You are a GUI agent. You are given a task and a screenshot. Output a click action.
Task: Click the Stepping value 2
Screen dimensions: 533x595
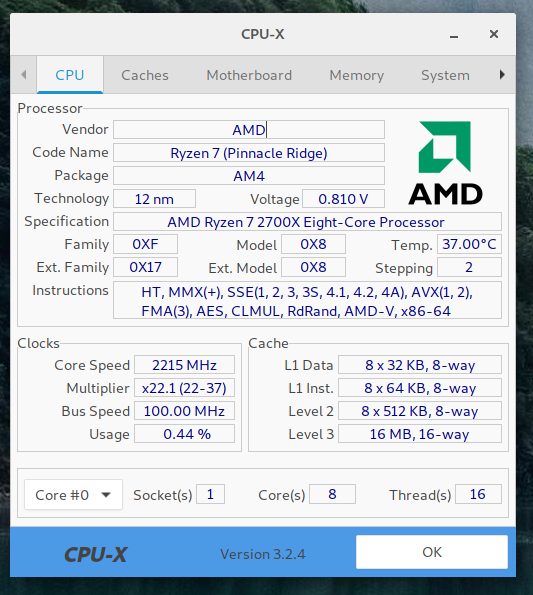pyautogui.click(x=469, y=267)
